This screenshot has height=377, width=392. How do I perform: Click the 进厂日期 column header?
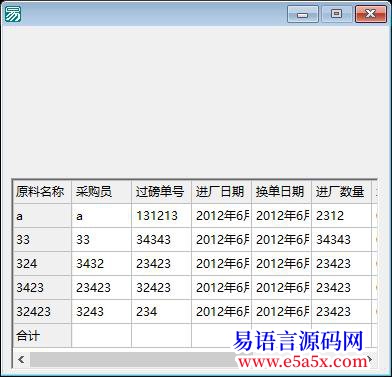coord(221,192)
